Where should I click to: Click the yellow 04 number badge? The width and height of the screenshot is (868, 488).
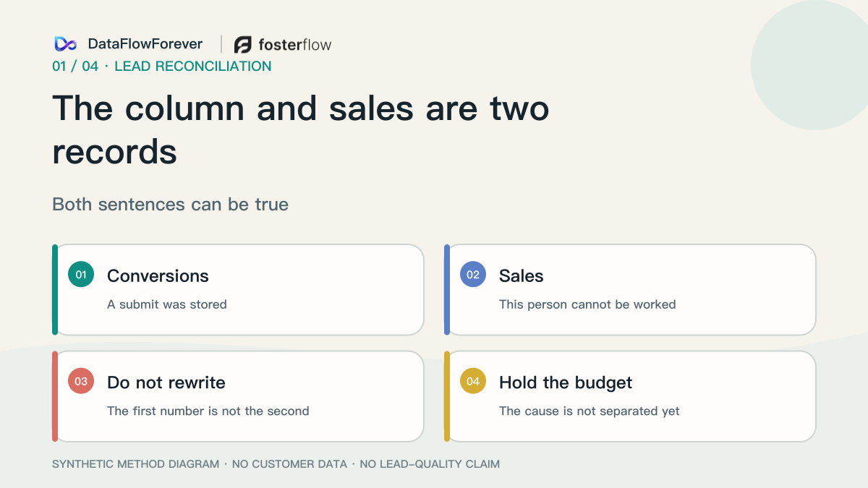tap(473, 381)
